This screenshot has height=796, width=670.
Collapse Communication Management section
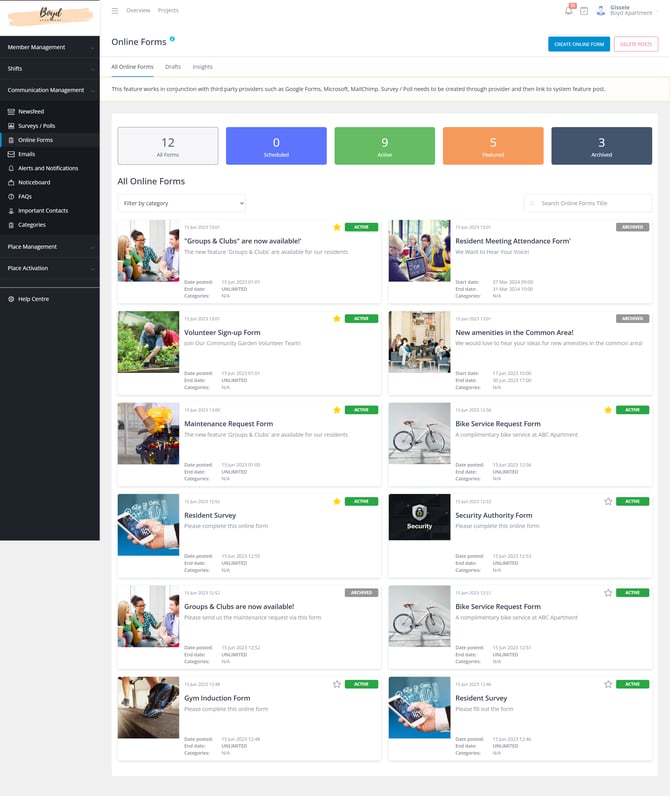point(50,90)
